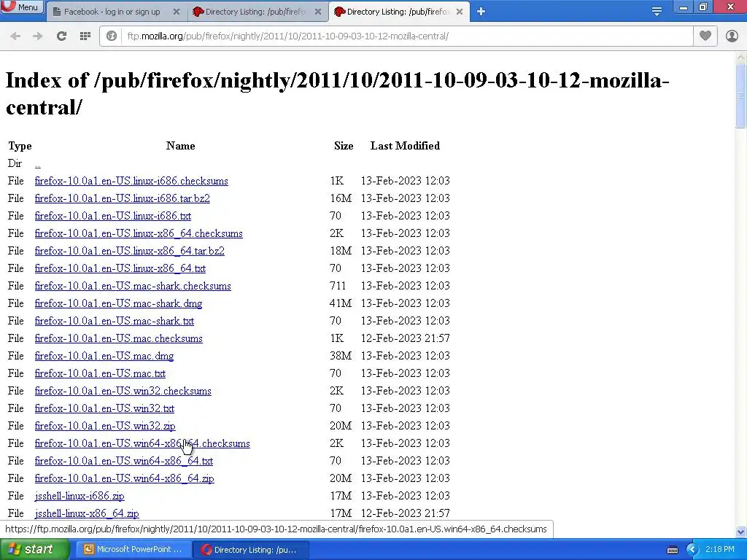Click scrollbar down arrow
The width and height of the screenshot is (747, 560).
tap(741, 532)
